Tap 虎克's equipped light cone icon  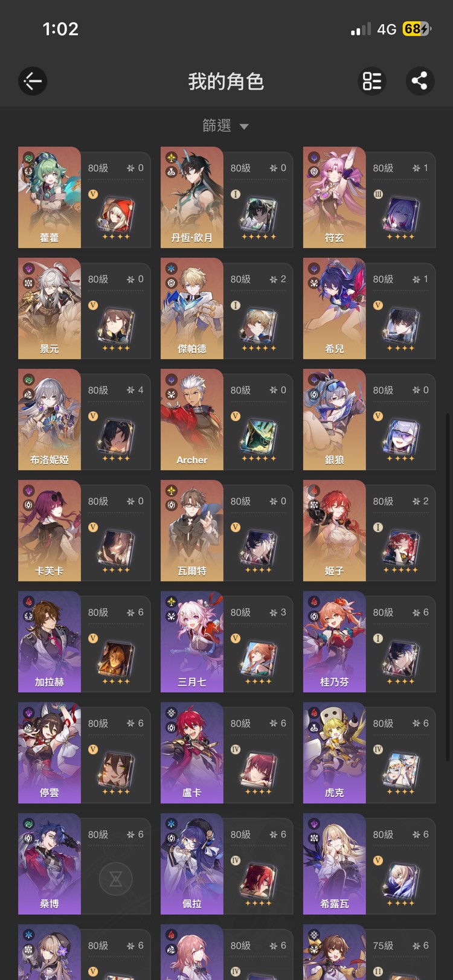(x=401, y=769)
